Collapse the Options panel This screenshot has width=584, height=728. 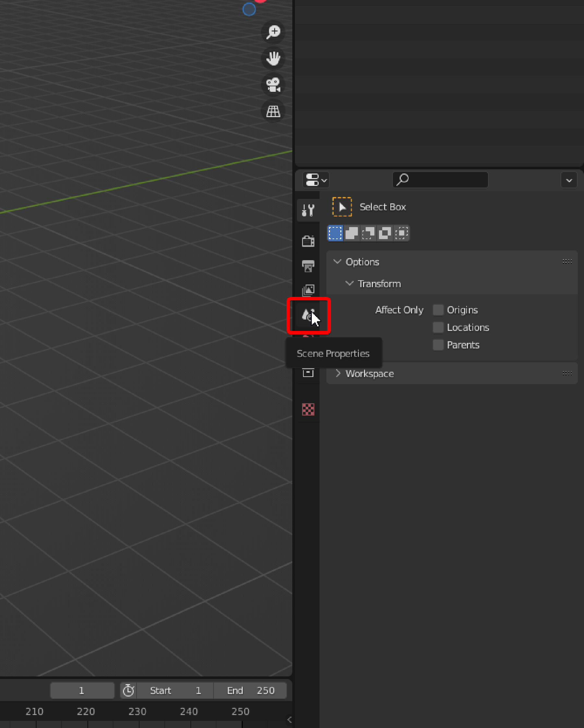(x=337, y=262)
